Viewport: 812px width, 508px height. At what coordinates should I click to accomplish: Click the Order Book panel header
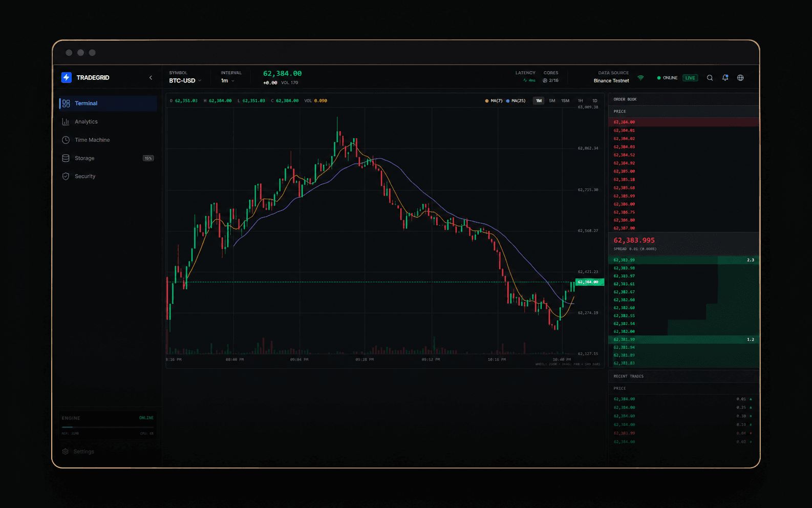coord(683,99)
